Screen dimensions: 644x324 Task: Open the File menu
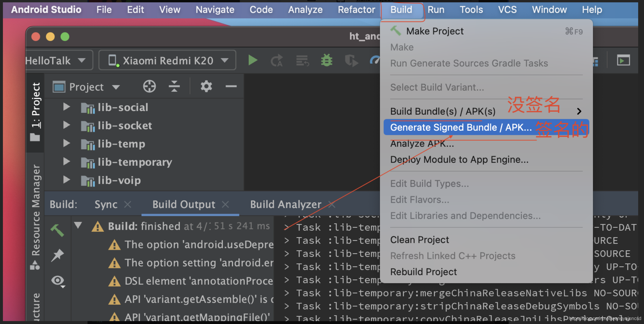click(104, 10)
